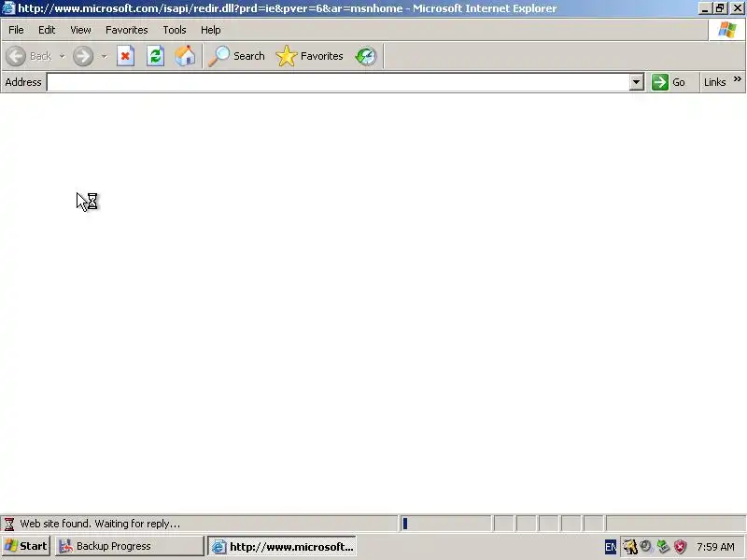Click the hourglass icon in status bar
The image size is (747, 560).
click(9, 524)
